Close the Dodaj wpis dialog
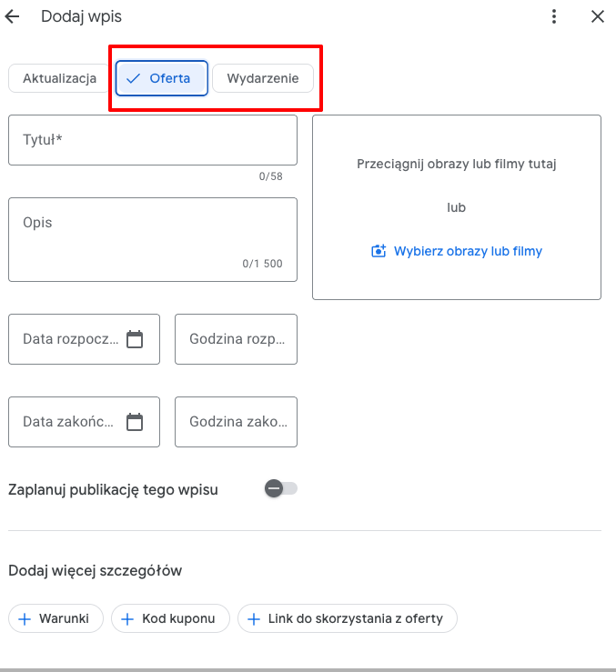Screen dimensions: 616x672 pos(598,16)
